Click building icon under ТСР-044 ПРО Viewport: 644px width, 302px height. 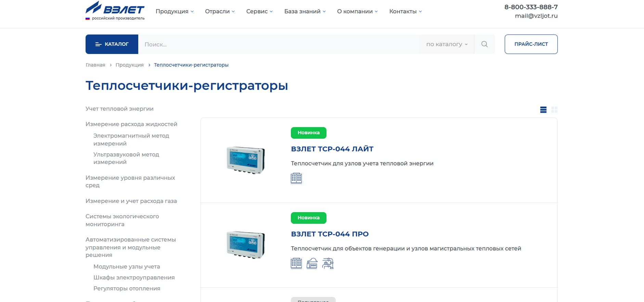[296, 263]
